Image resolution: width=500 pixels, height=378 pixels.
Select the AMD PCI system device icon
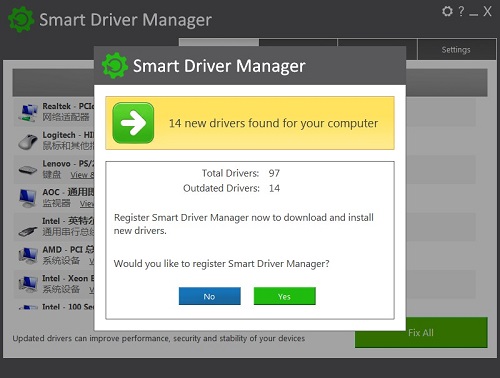point(28,256)
